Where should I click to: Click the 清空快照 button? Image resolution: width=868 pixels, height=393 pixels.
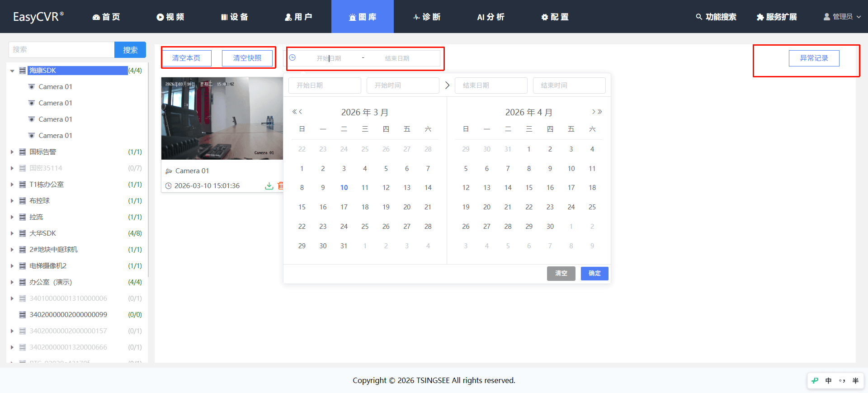coord(247,58)
